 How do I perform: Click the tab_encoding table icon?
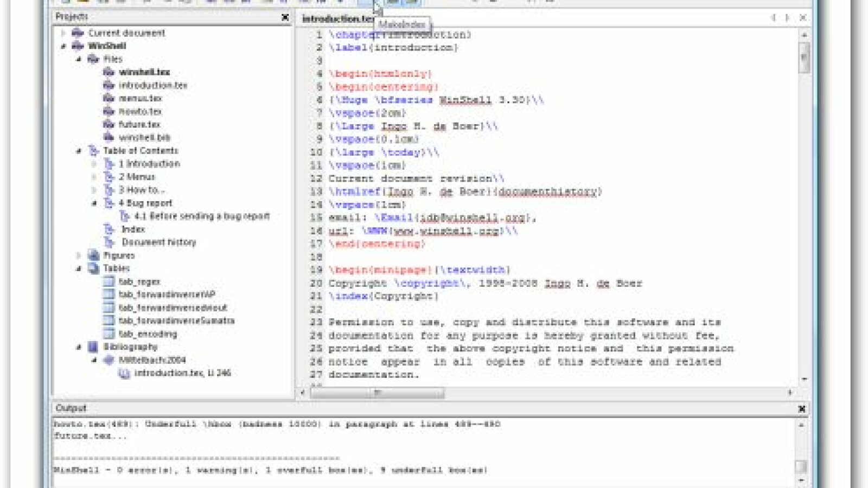[x=108, y=333]
